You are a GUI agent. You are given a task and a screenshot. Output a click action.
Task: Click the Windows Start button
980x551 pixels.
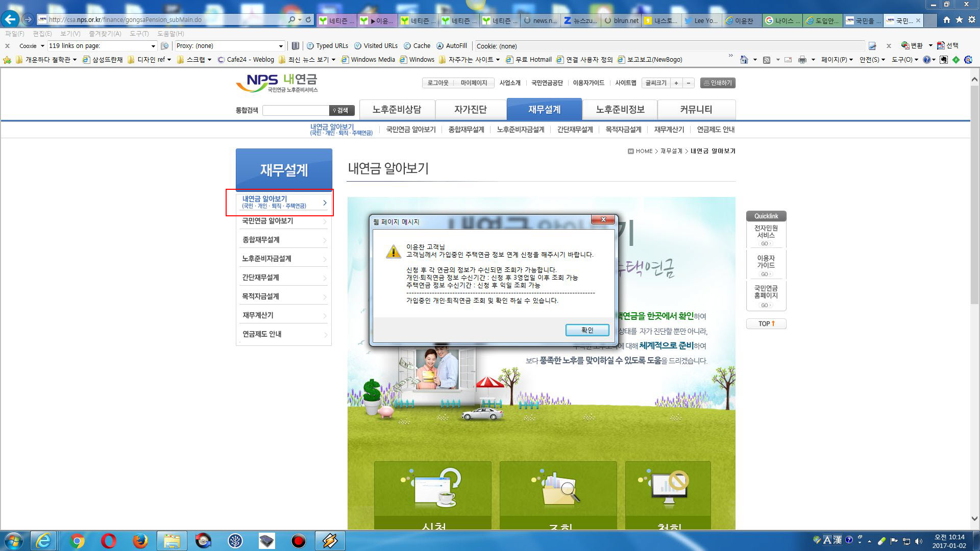13,541
